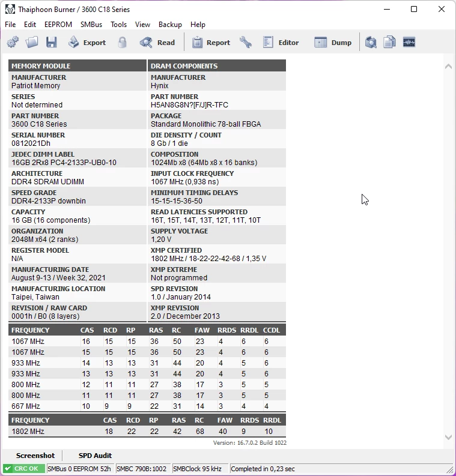Open a file with the folder icon

32,42
